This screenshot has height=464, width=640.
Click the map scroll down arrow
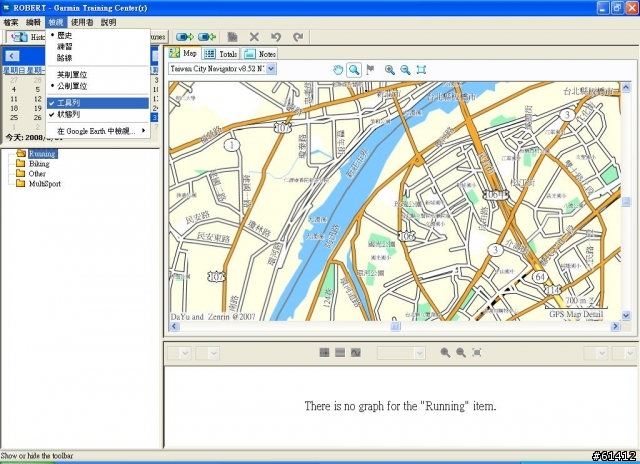(x=626, y=315)
